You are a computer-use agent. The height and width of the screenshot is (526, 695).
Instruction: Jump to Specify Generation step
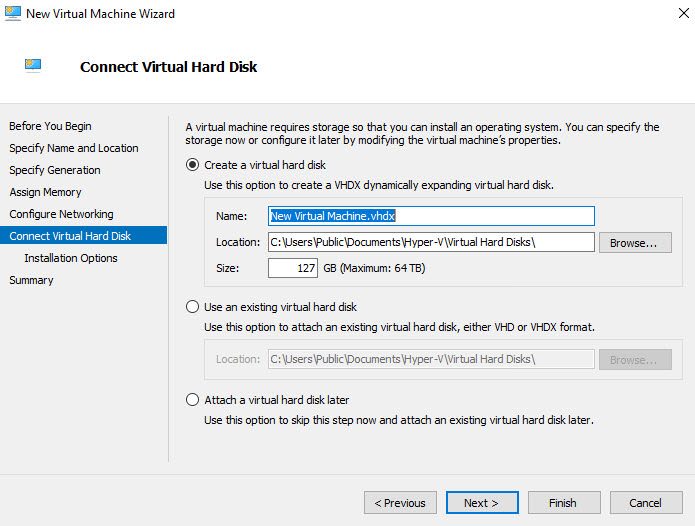tap(55, 170)
